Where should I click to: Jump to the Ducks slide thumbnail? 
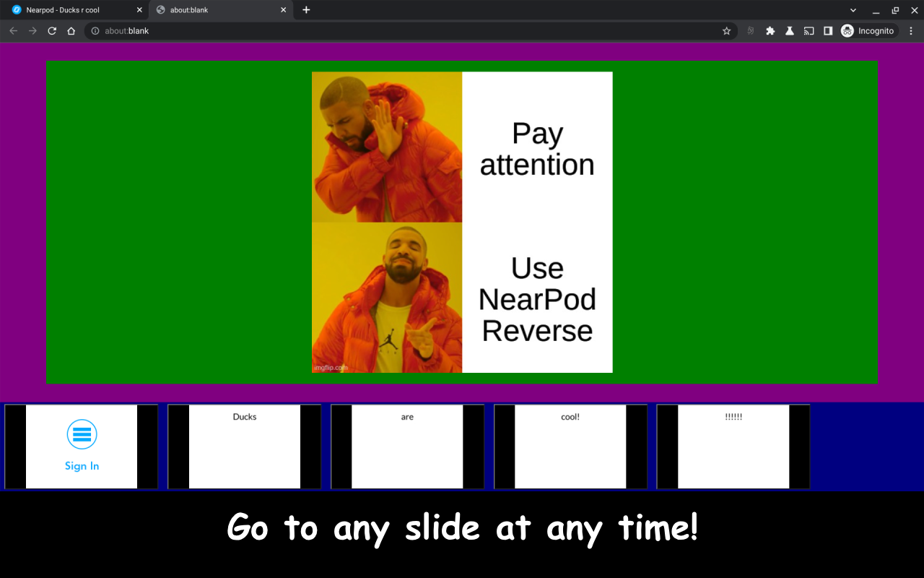[245, 447]
